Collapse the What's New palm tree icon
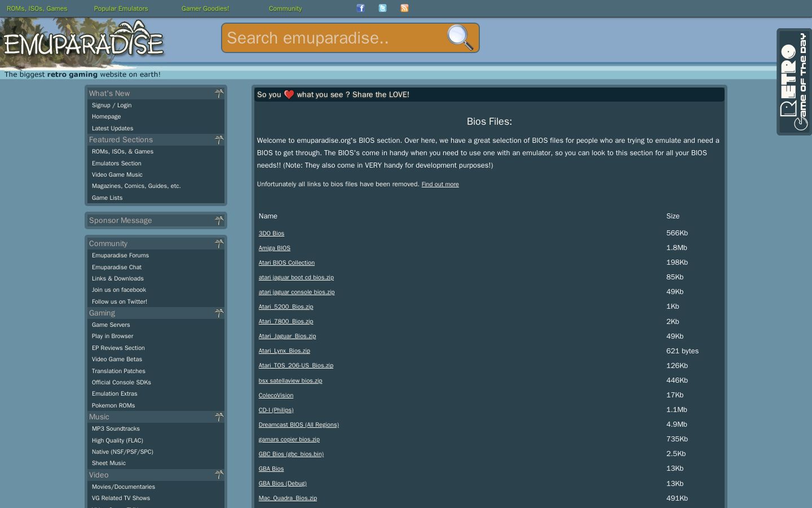The width and height of the screenshot is (812, 508). (x=219, y=93)
